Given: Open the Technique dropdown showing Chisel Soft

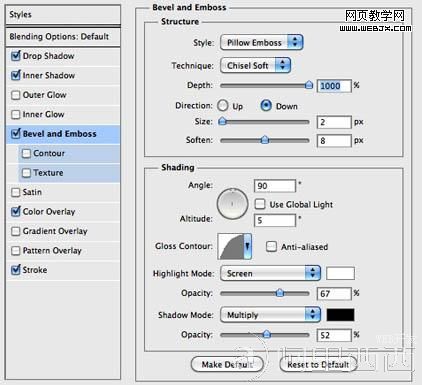Looking at the screenshot, I should pos(255,65).
